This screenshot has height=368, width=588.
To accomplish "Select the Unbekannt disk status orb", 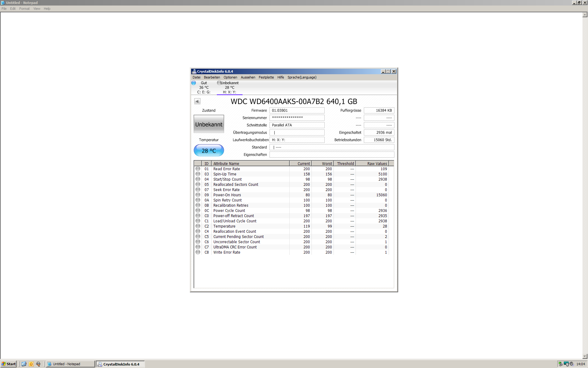I will pos(219,83).
